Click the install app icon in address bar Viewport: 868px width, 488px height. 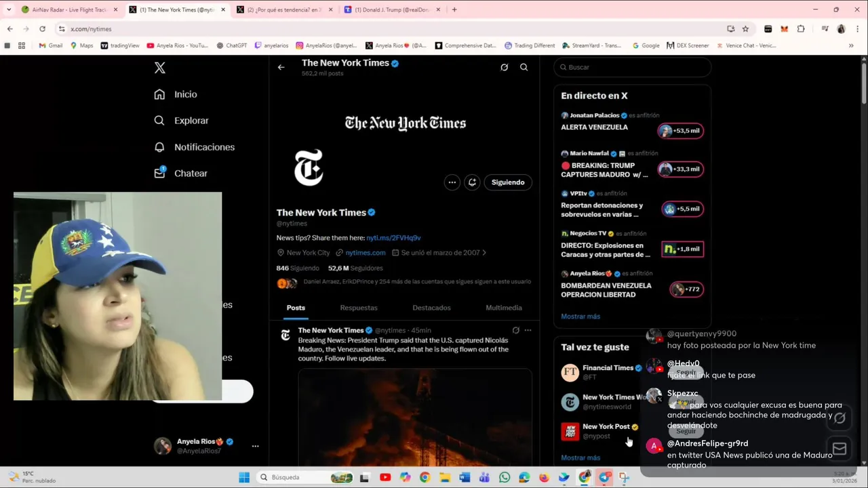pos(730,29)
